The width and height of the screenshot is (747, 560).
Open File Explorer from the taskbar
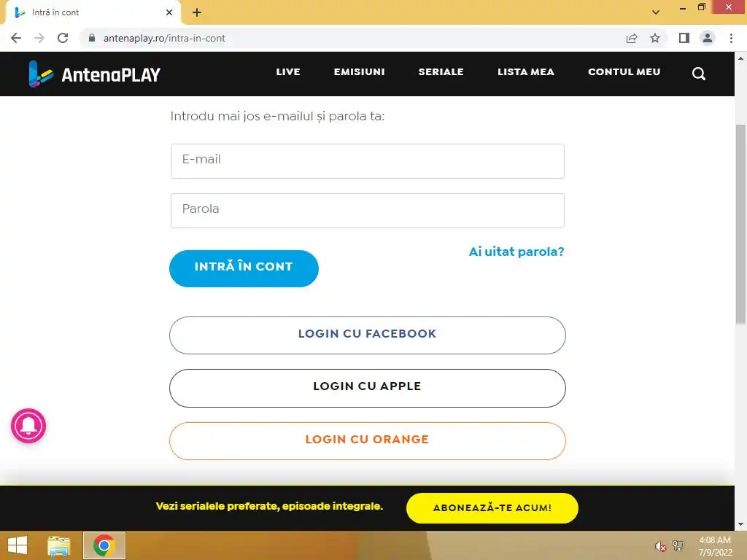tap(59, 545)
